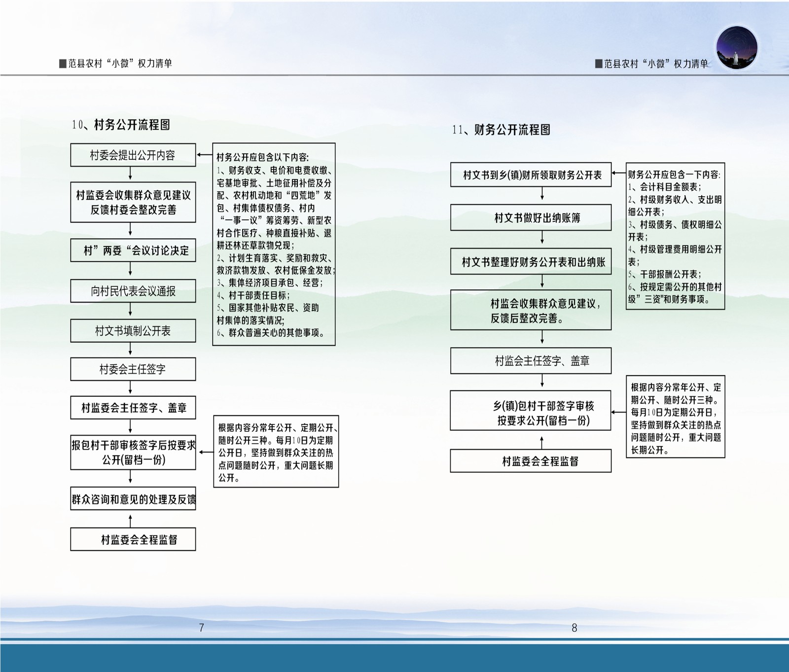The width and height of the screenshot is (789, 672).
Task: Select the '村监委会收集群众意见建议' box
Action: coord(133,202)
